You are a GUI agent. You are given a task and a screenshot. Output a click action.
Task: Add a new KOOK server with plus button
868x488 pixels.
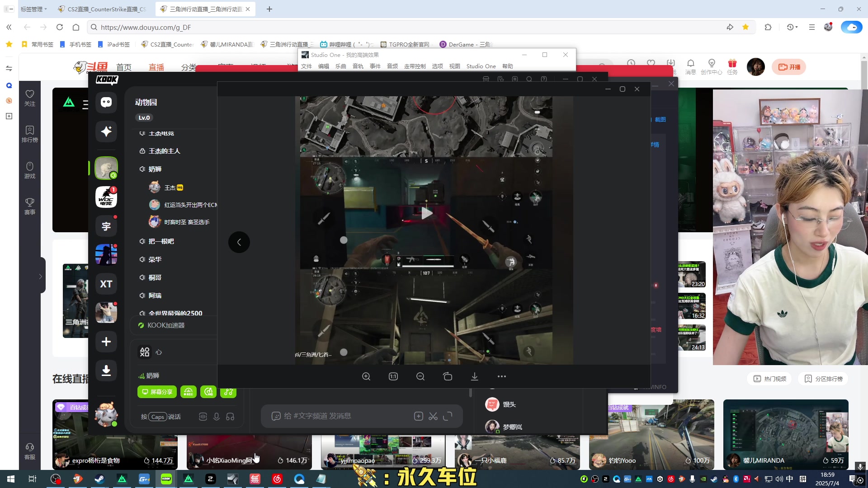[106, 342]
